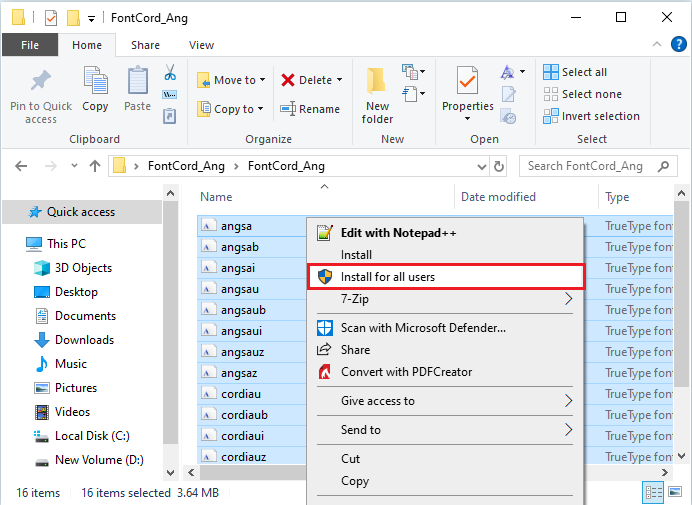Open Properties from the ribbon
692x505 pixels.
click(467, 82)
